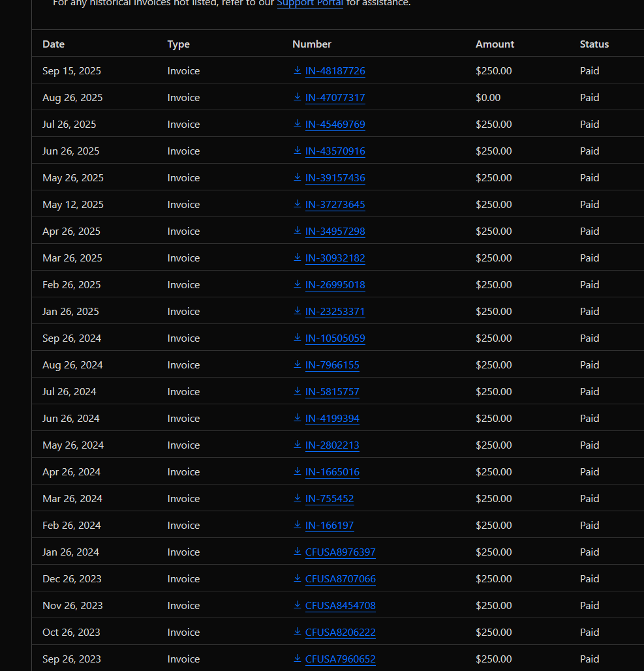Open invoice link IN-26995018
This screenshot has width=644, height=671.
coord(335,285)
